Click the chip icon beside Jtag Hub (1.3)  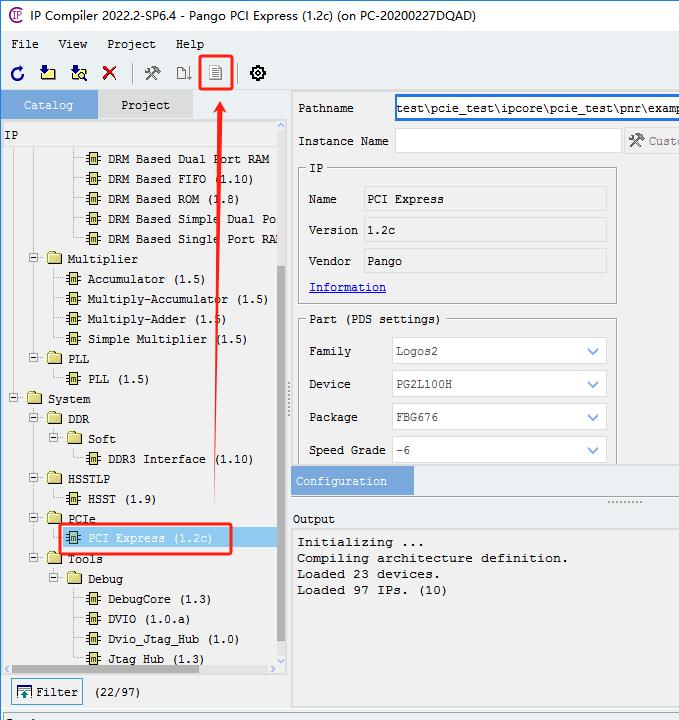click(93, 658)
